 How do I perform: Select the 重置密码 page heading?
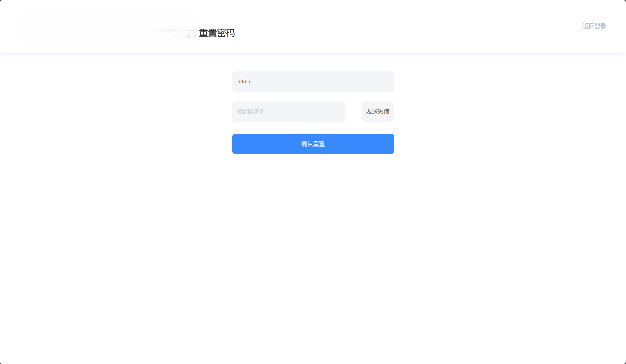[217, 33]
